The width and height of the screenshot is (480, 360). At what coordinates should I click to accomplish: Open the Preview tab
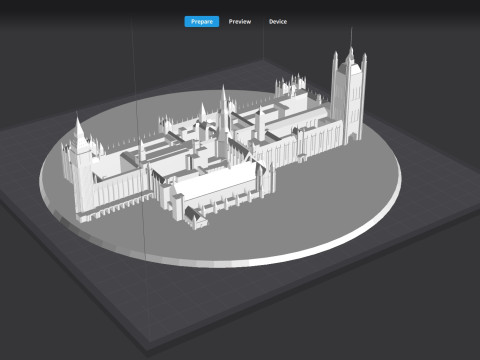240,22
